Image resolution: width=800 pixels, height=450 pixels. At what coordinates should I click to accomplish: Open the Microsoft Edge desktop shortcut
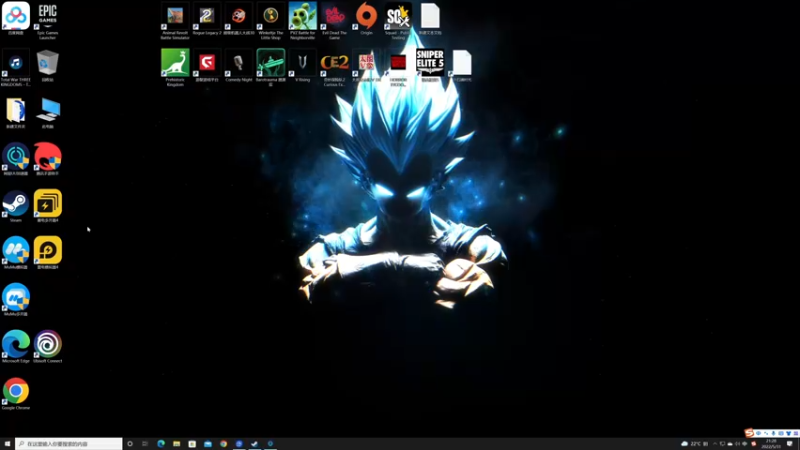click(x=16, y=346)
